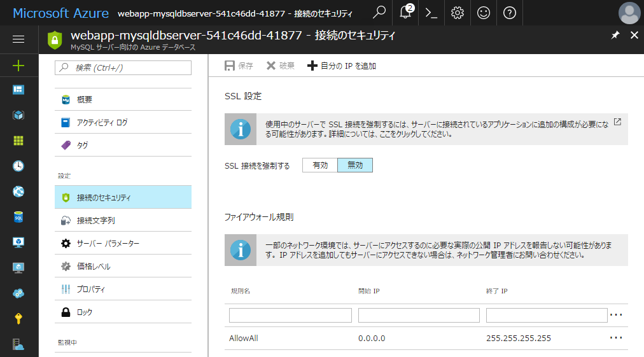This screenshot has width=644, height=357.
Task: Click the 検索 (Ctrl+/) search box
Action: click(x=123, y=67)
